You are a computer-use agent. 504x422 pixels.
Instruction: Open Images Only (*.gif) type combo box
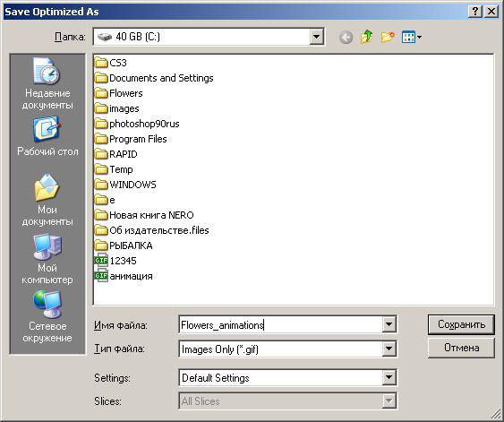click(287, 349)
